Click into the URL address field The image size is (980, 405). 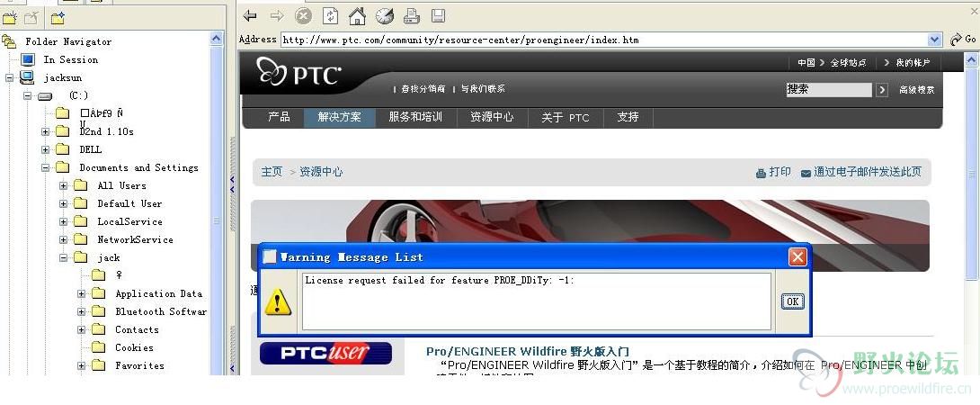coord(604,40)
